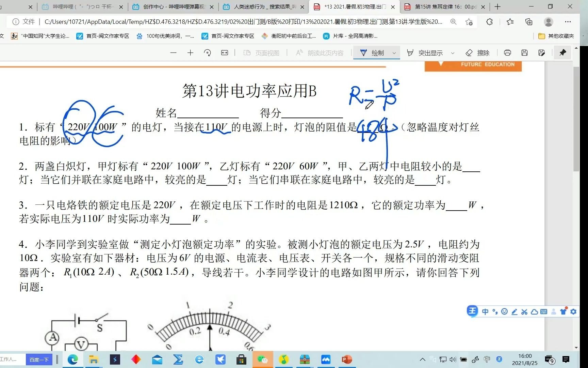588x368 pixels.
Task: Click the Sogou IME logo
Action: [x=472, y=311]
